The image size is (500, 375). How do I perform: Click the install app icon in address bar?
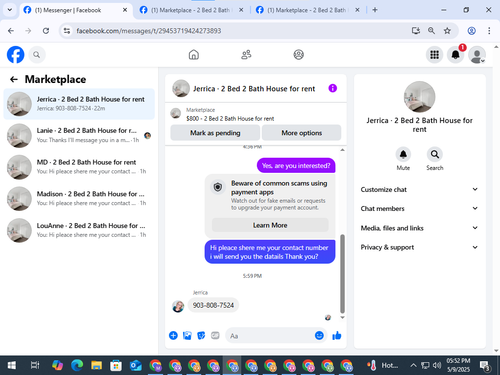[x=415, y=31]
